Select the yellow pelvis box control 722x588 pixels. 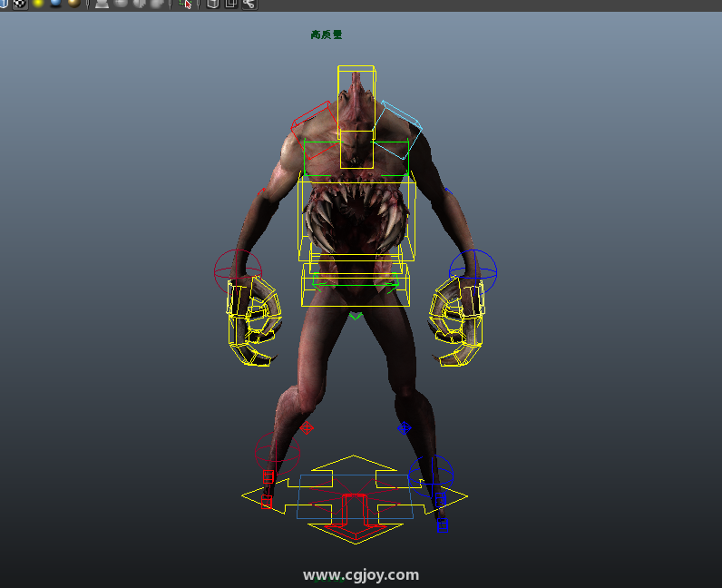pos(356,285)
